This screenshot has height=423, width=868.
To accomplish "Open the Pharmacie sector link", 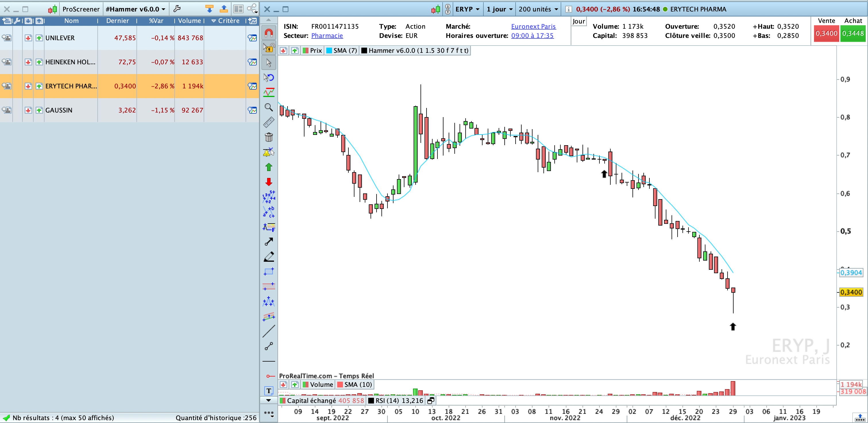I will (x=327, y=36).
